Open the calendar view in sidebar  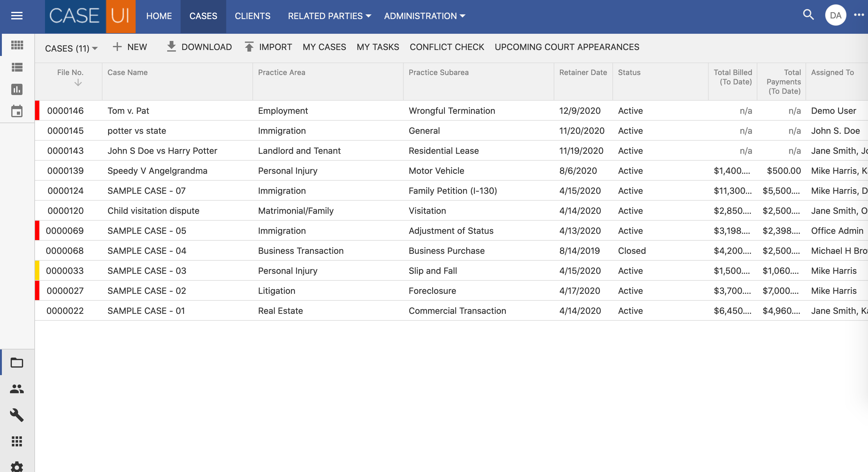(17, 111)
